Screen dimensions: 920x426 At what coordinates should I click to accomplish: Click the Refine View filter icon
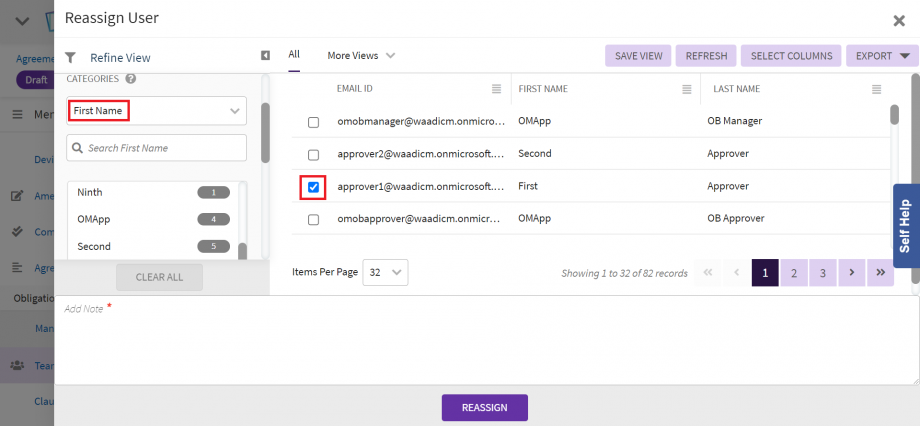(70, 58)
